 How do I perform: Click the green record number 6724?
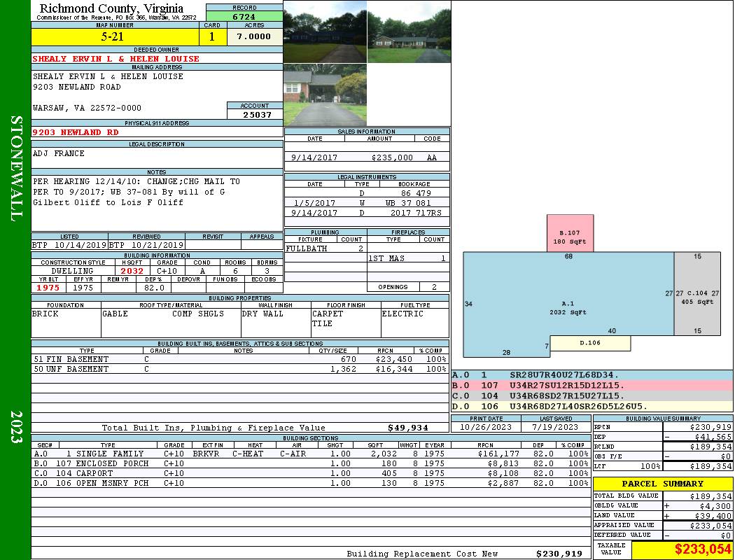pyautogui.click(x=244, y=16)
